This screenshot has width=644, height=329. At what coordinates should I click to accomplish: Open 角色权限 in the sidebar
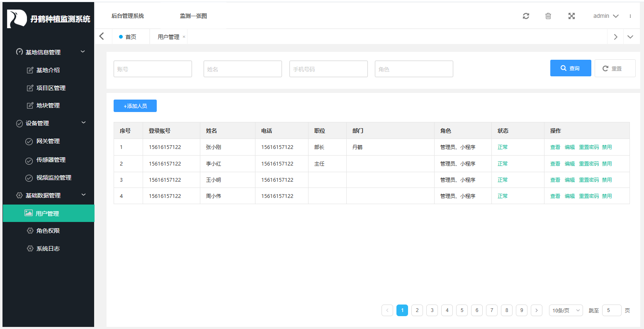click(x=48, y=231)
